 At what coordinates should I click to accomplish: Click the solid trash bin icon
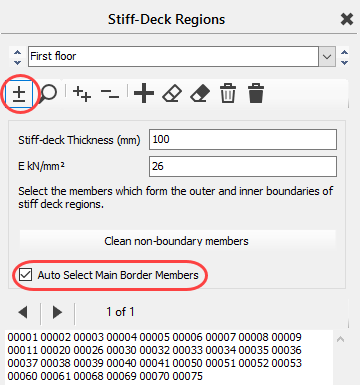pyautogui.click(x=256, y=93)
